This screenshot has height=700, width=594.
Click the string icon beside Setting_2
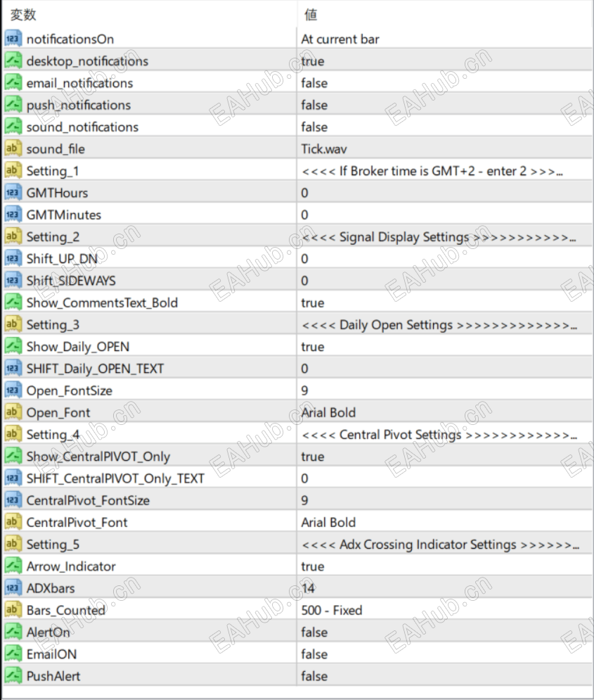pos(13,236)
